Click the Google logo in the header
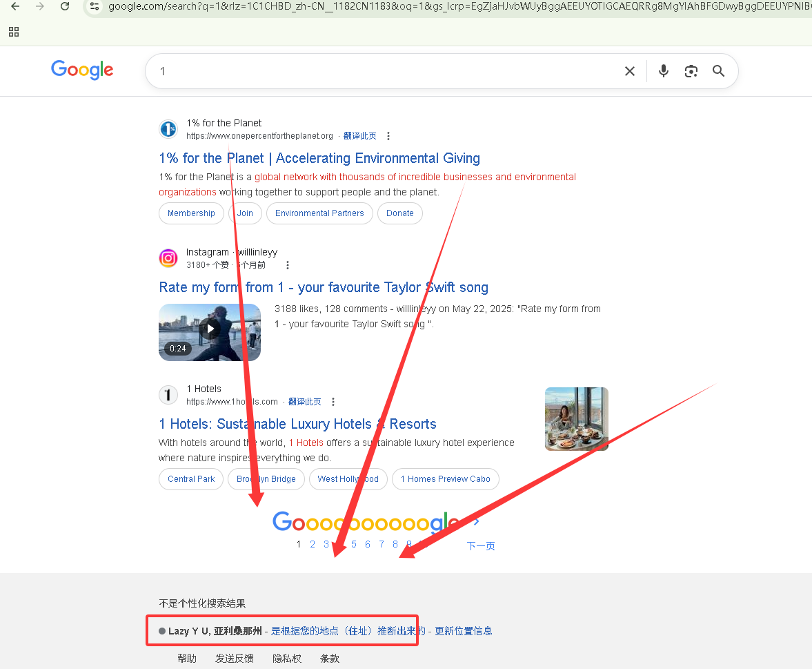 click(82, 70)
